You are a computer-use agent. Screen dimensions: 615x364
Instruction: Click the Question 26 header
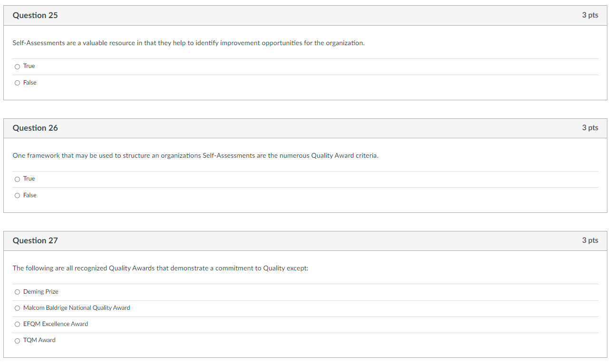click(x=35, y=128)
